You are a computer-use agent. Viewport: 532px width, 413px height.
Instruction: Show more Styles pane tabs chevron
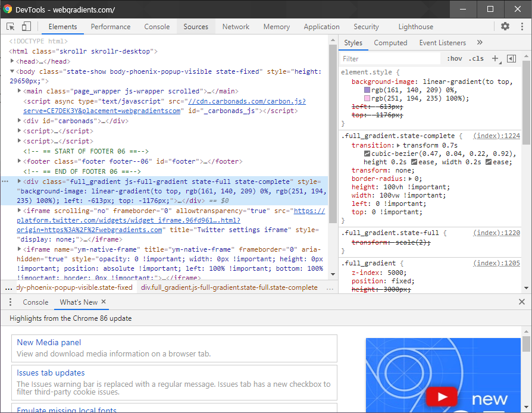480,42
